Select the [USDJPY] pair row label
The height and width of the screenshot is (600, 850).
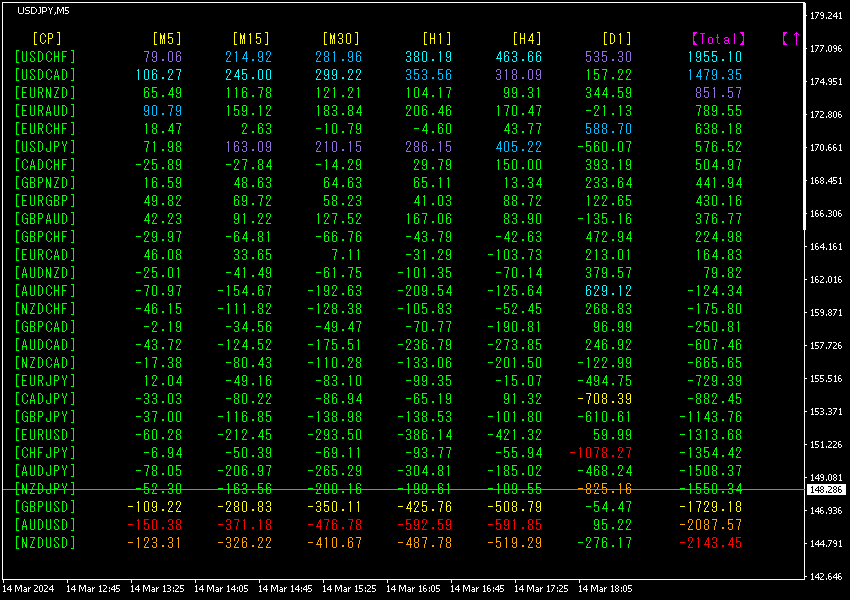[x=45, y=147]
